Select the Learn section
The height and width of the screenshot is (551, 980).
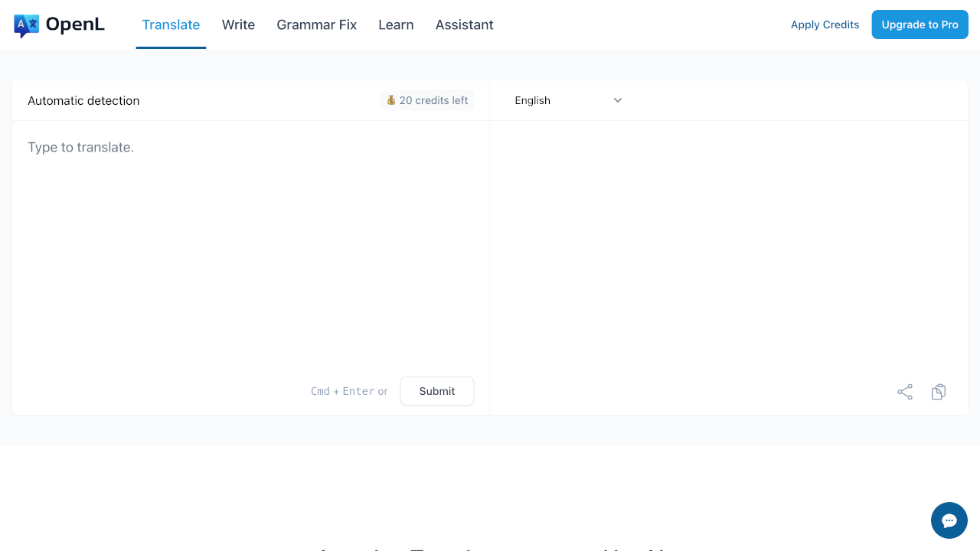coord(396,24)
